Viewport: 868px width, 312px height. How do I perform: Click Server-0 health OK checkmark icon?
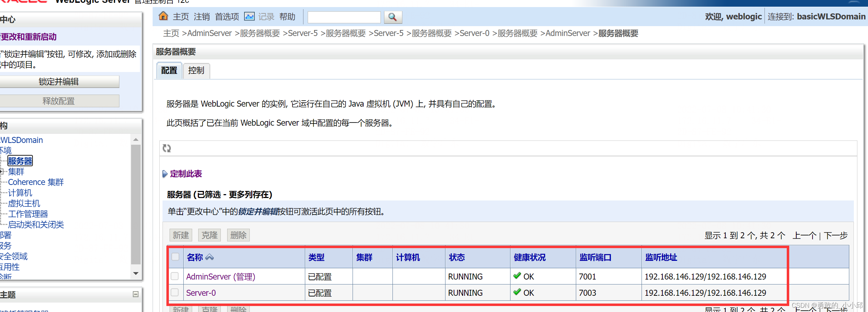point(517,292)
